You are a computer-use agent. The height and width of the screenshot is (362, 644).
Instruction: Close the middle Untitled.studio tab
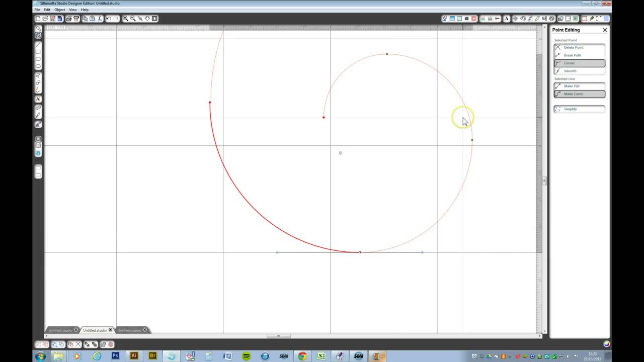(x=111, y=330)
